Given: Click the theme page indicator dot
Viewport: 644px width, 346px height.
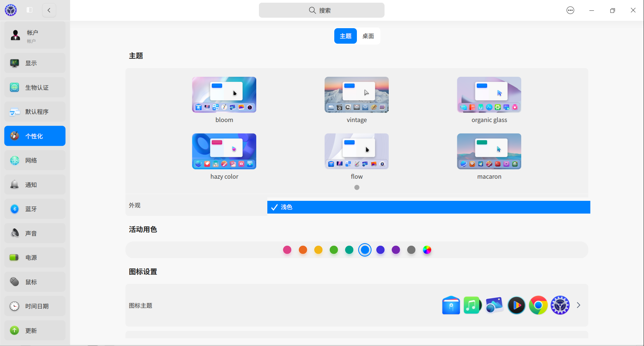Looking at the screenshot, I should (x=357, y=187).
